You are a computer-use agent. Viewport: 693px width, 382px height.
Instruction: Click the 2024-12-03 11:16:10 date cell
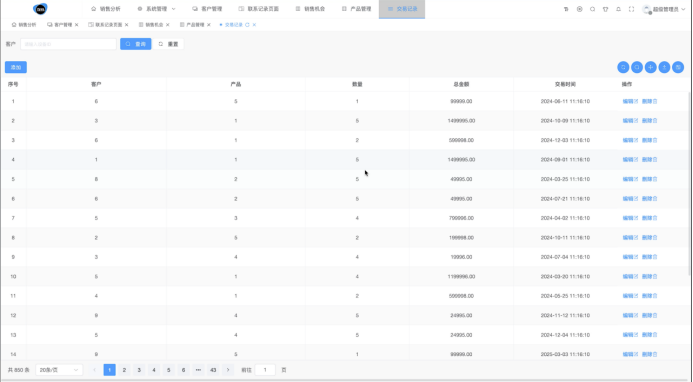[x=565, y=140]
